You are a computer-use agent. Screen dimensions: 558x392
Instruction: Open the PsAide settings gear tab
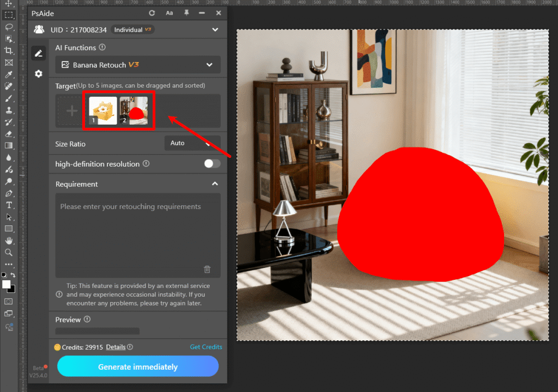(38, 73)
